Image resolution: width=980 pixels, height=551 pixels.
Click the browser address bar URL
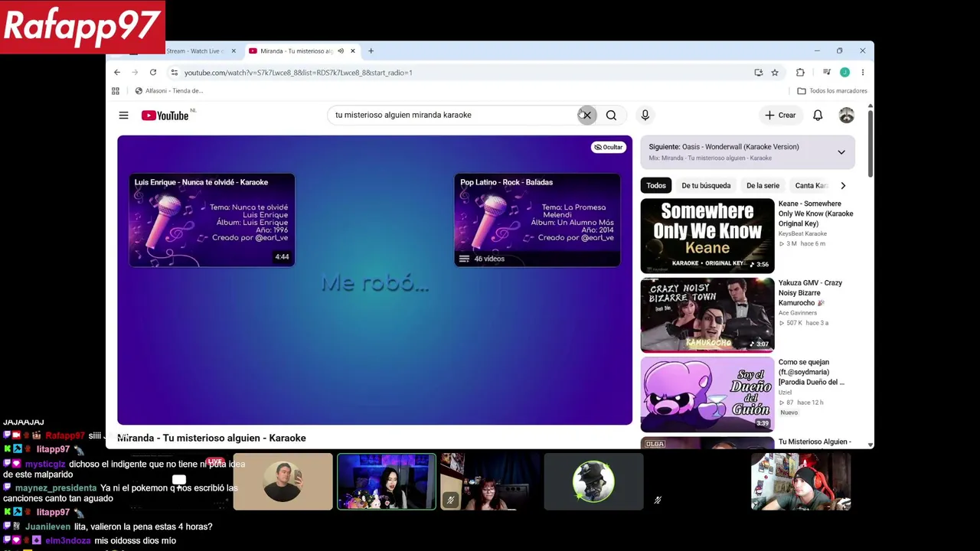coord(299,73)
